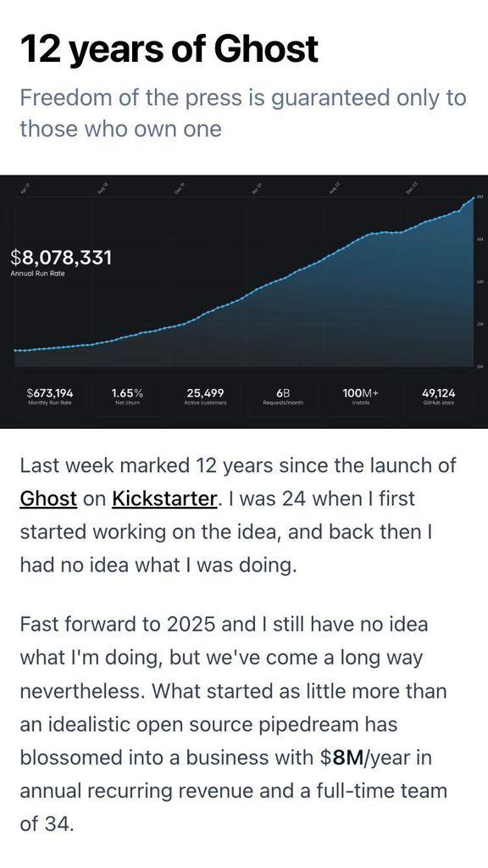Image resolution: width=488 pixels, height=868 pixels.
Task: Click the Freedom of the press subtitle
Action: click(243, 114)
